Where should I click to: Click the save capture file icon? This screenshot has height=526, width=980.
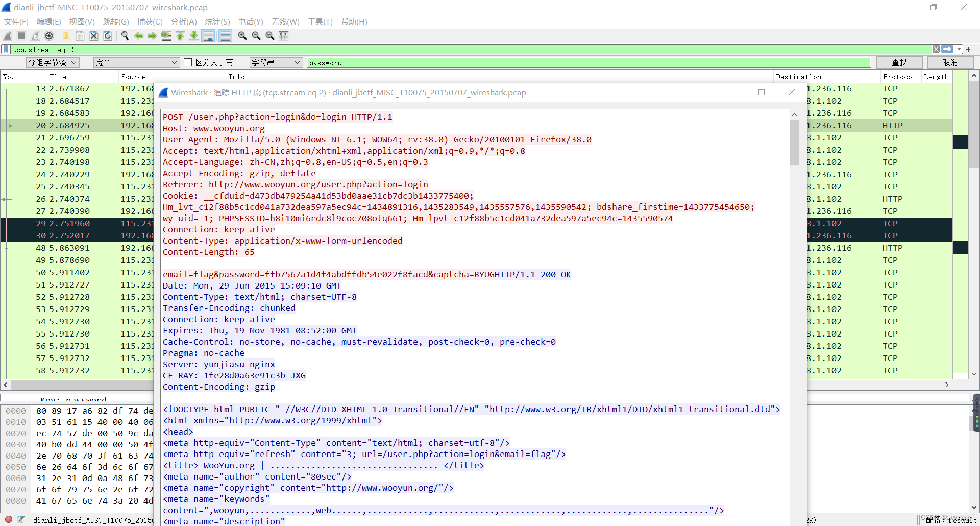(x=80, y=36)
